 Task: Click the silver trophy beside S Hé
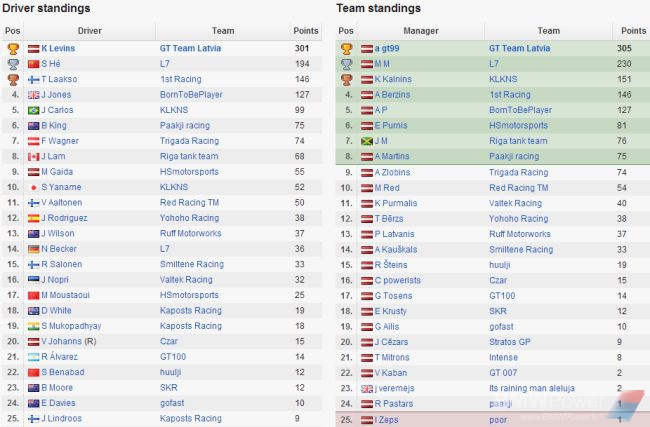coord(13,64)
